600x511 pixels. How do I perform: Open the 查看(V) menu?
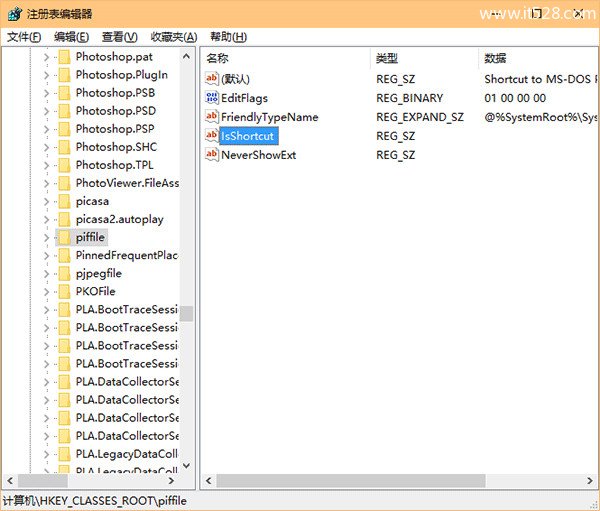click(120, 37)
